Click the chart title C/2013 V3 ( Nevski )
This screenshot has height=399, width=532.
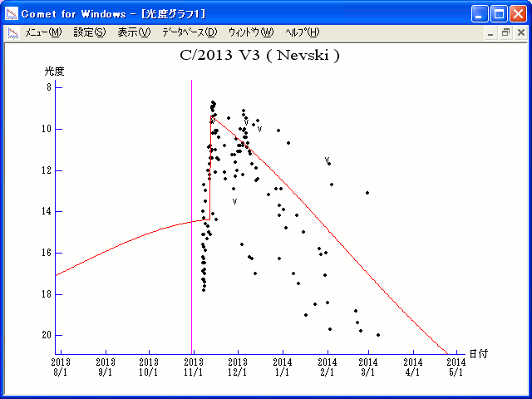[x=259, y=55]
